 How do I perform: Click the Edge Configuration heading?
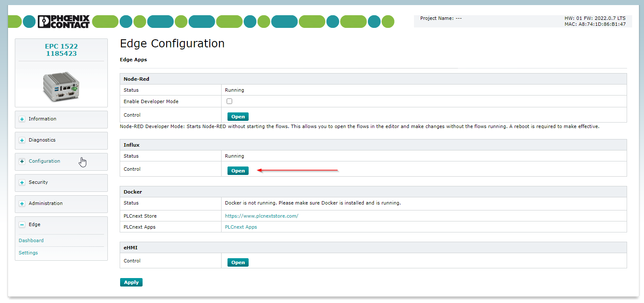pyautogui.click(x=172, y=44)
